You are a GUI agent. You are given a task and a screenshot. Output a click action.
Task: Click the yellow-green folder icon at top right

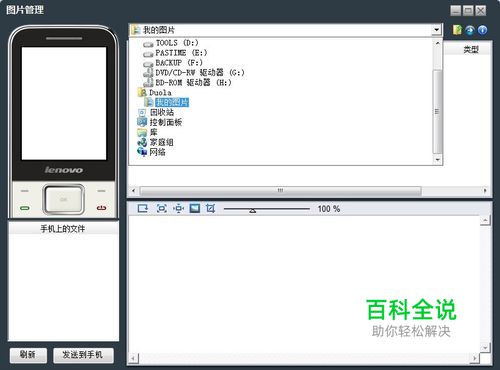pos(457,30)
